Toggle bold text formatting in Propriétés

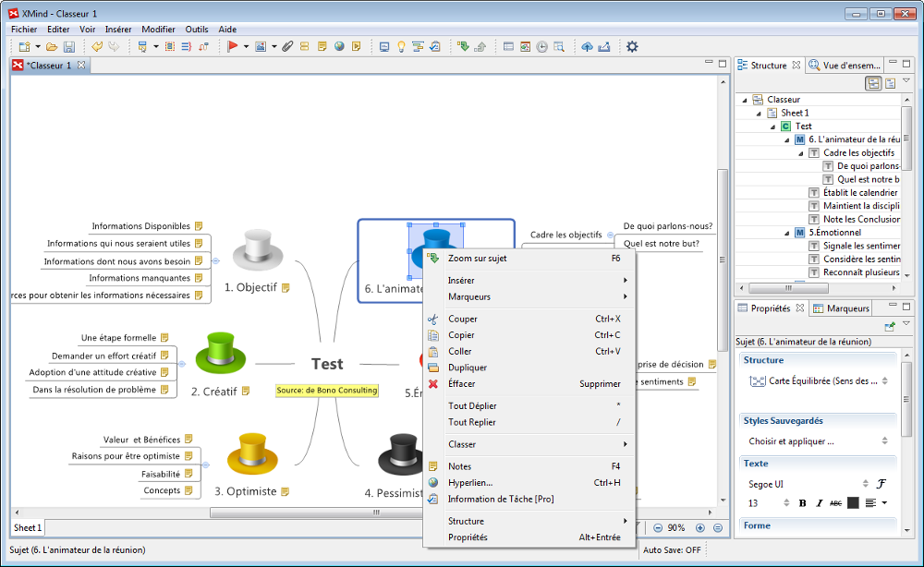pos(802,503)
